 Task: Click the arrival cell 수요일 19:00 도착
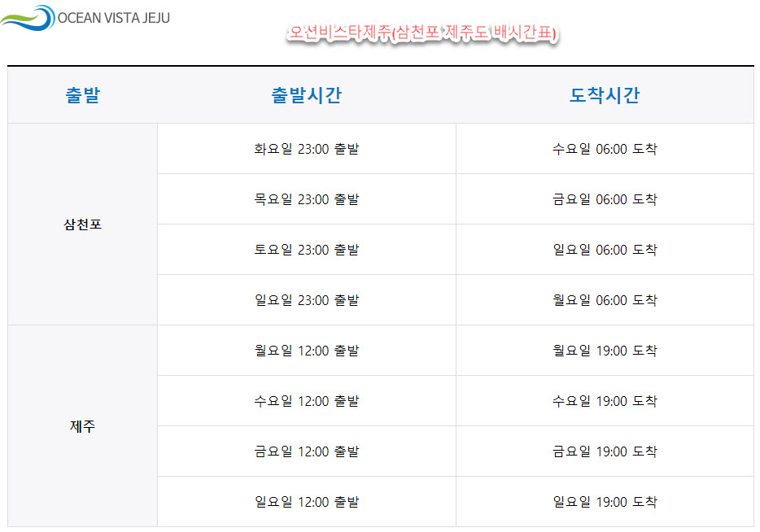605,401
